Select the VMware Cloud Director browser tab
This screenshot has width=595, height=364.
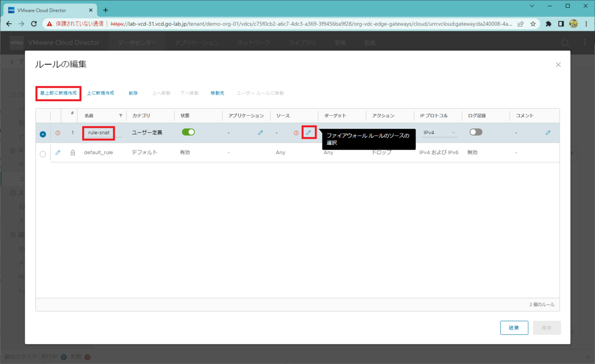[x=49, y=10]
